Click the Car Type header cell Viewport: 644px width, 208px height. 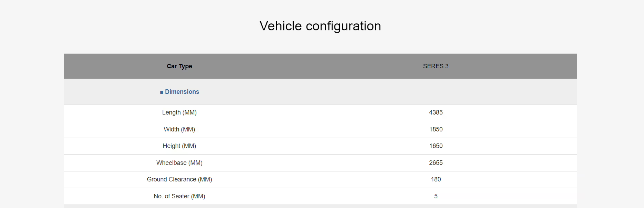pos(179,66)
